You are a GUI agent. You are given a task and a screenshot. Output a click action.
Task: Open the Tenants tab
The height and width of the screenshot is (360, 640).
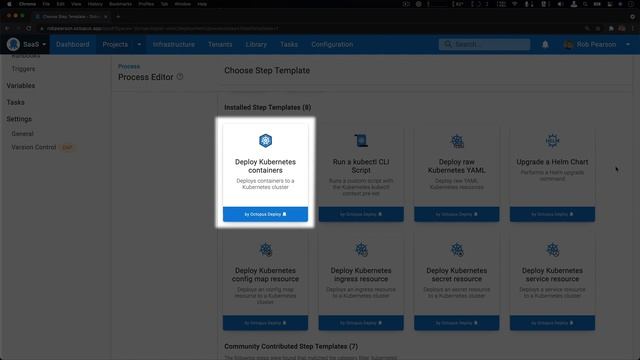[x=220, y=44]
